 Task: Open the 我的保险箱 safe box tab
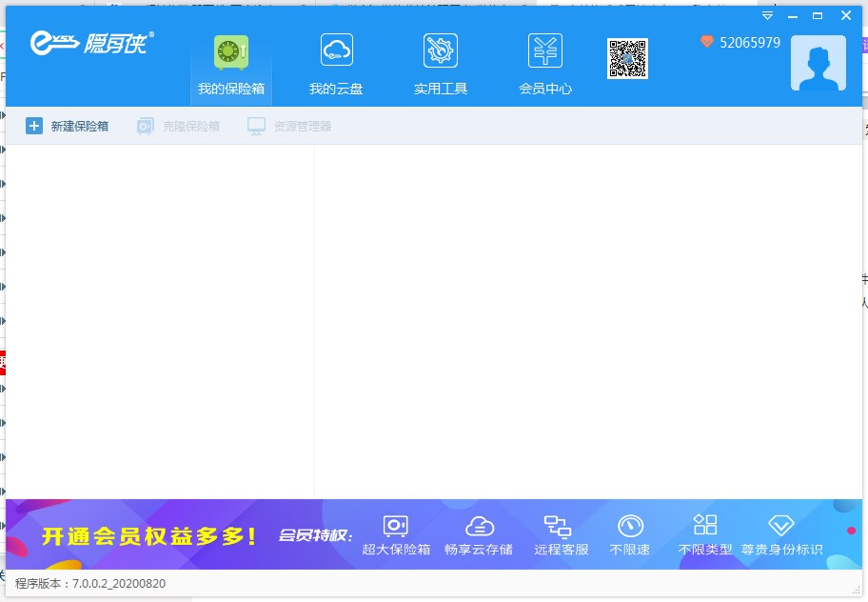click(231, 67)
